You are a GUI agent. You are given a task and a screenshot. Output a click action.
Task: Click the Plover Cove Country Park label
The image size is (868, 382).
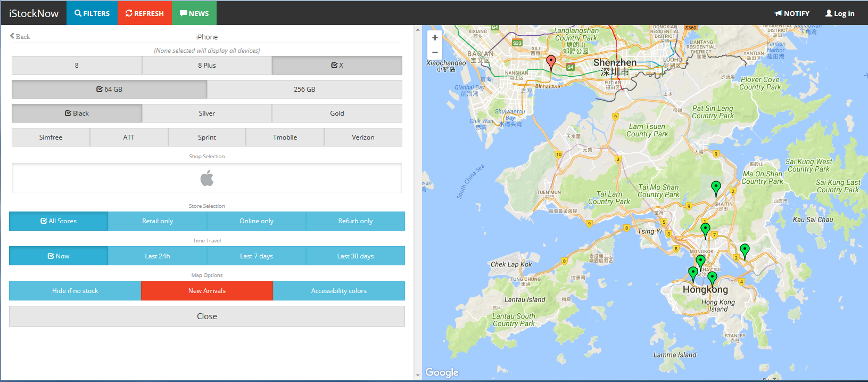point(760,83)
